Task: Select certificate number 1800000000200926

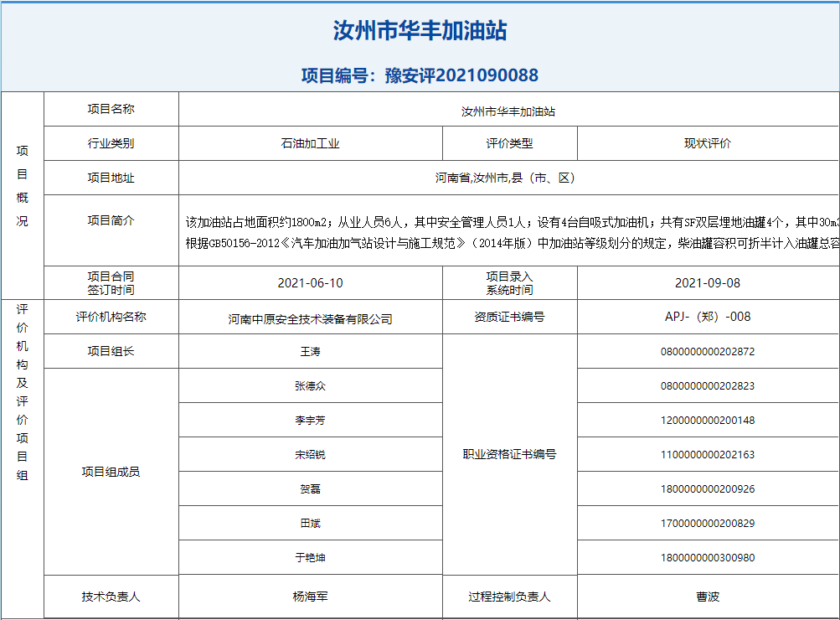Action: [707, 488]
